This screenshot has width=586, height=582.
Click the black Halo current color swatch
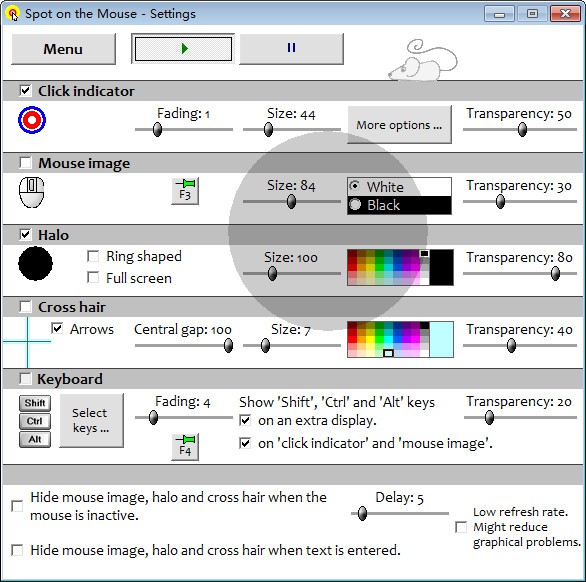coord(441,268)
